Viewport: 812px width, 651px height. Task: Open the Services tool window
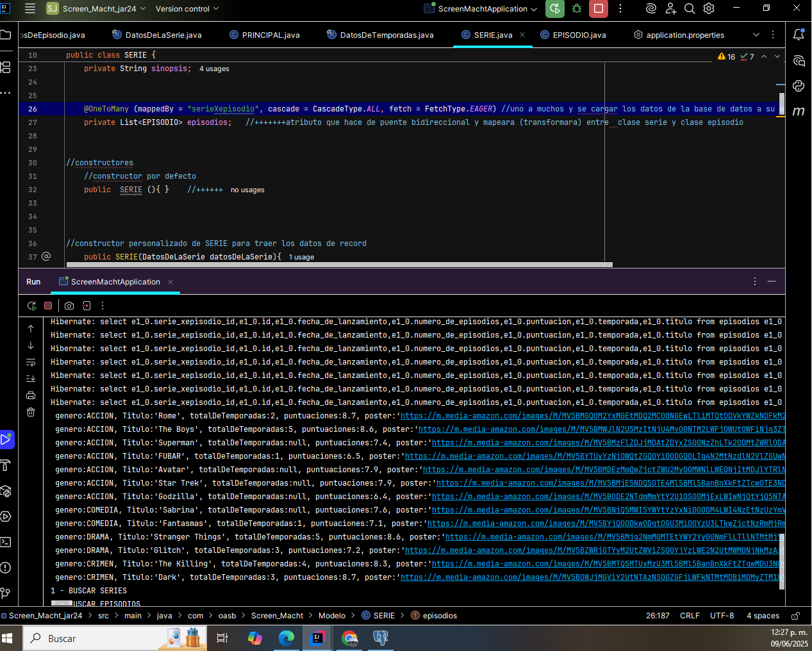[6, 516]
